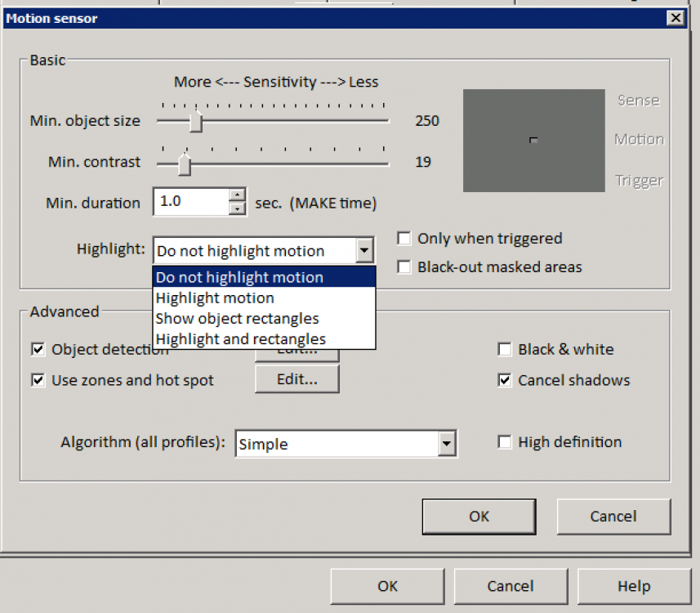Click the Min. duration text field

click(191, 202)
